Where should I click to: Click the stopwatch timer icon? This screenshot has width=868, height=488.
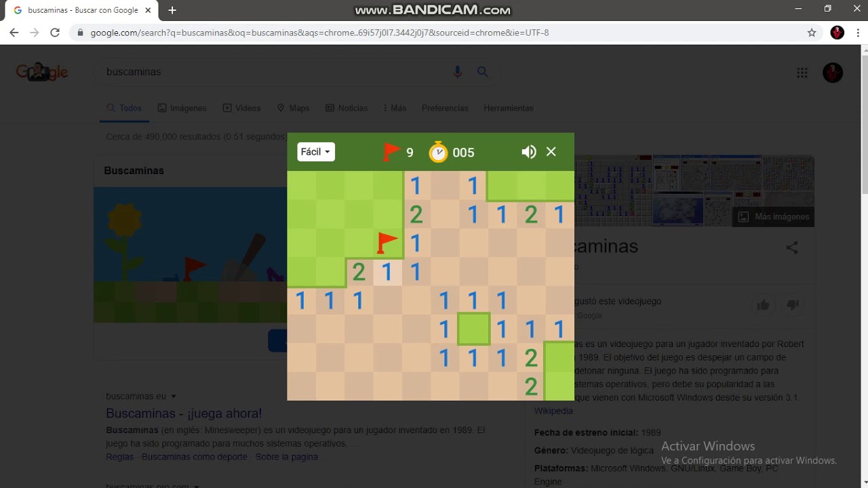(439, 152)
